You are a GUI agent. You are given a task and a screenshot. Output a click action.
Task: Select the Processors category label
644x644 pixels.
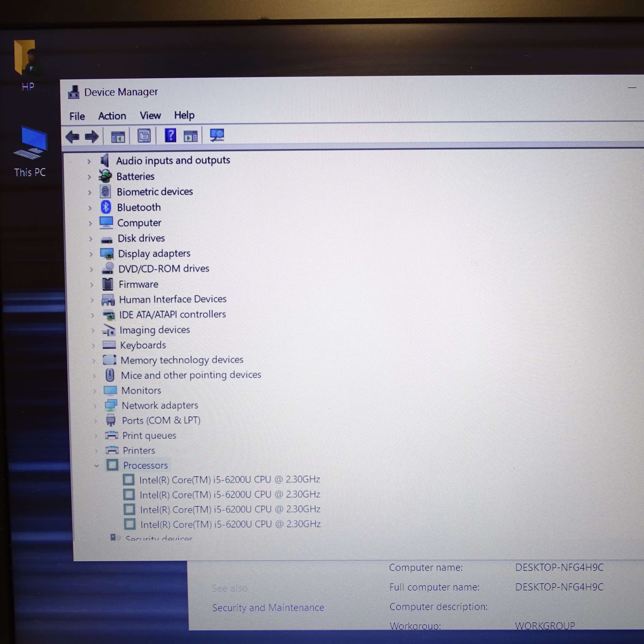(x=145, y=465)
